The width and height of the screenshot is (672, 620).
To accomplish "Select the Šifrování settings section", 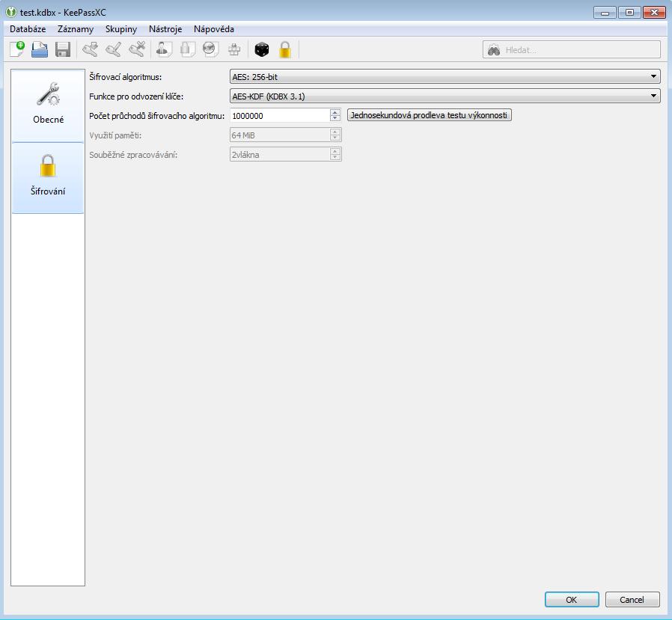I will point(48,178).
